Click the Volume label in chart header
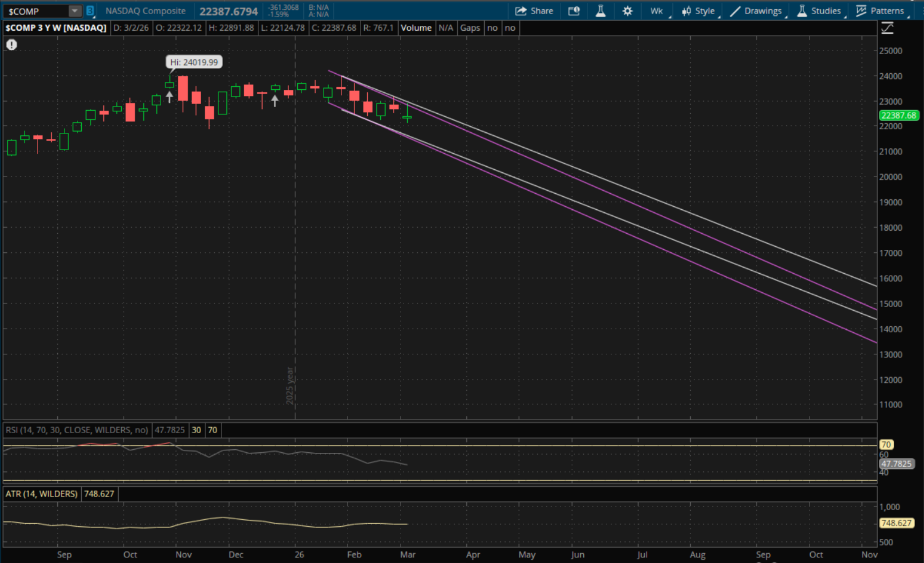Screen dimensions: 924x563 (x=416, y=28)
